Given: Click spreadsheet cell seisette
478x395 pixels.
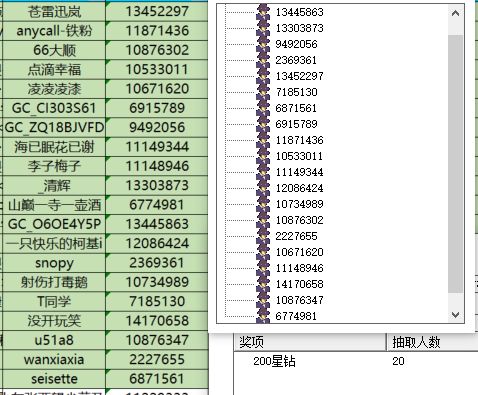Looking at the screenshot, I should point(54,379).
